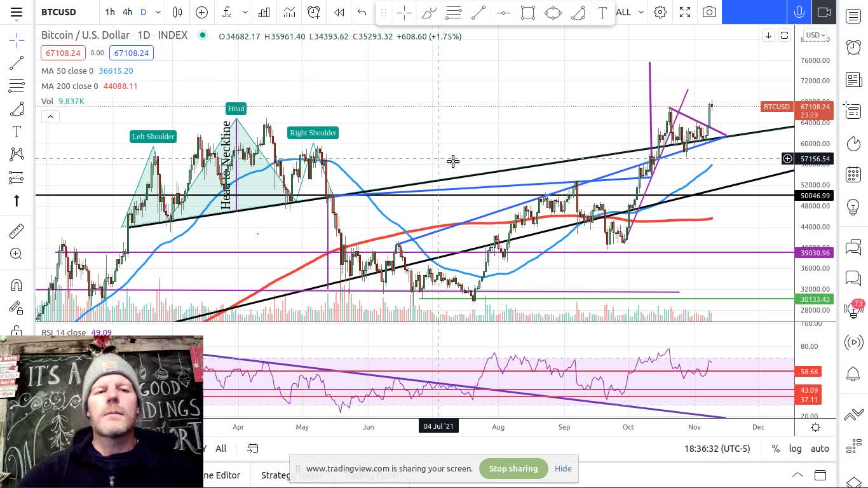The image size is (868, 488).
Task: Undo last action arrow
Action: point(362,12)
